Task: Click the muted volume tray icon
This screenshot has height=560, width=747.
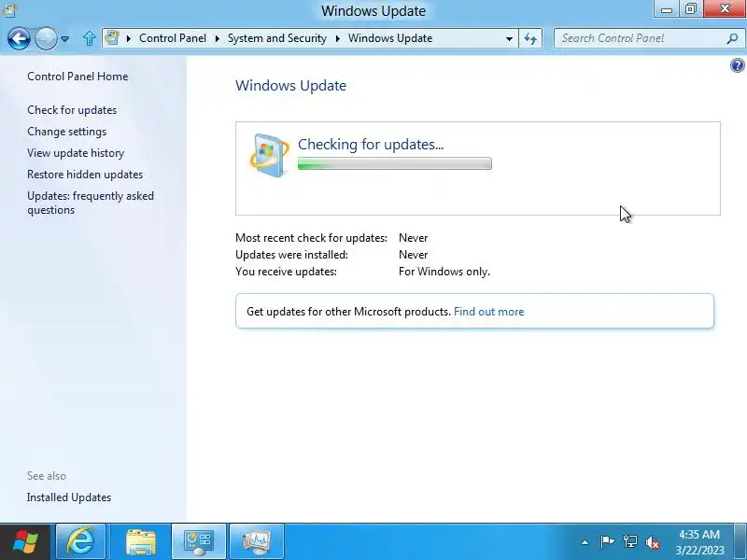Action: 652,542
